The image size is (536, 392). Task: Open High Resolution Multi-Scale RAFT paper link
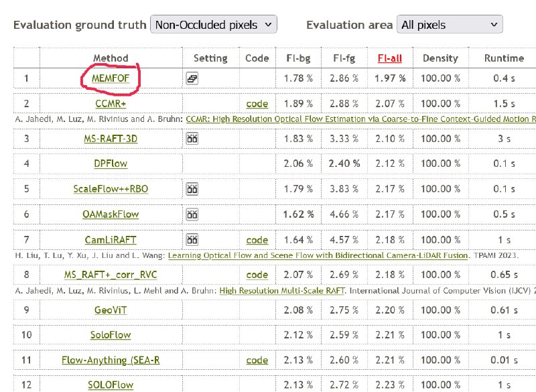282,291
